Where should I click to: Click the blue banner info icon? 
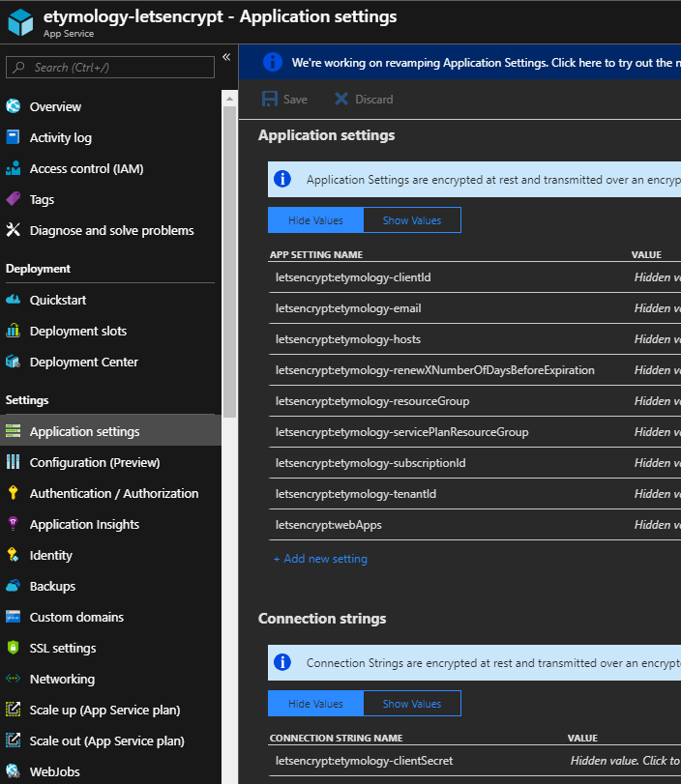tap(273, 62)
